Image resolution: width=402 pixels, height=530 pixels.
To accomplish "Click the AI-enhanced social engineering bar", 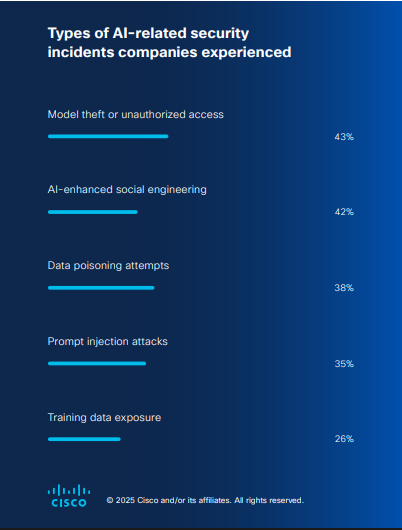I will (93, 212).
